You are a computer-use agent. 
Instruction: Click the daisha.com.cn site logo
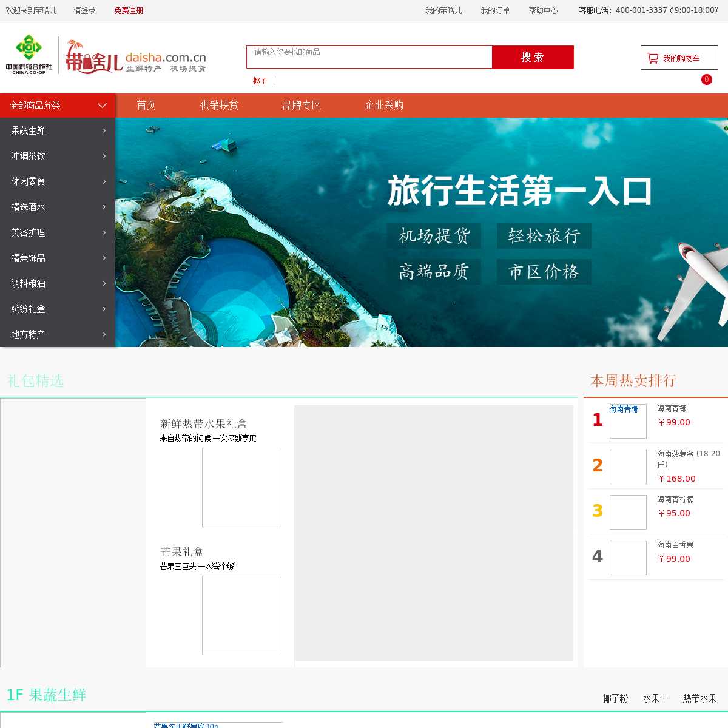(x=136, y=56)
